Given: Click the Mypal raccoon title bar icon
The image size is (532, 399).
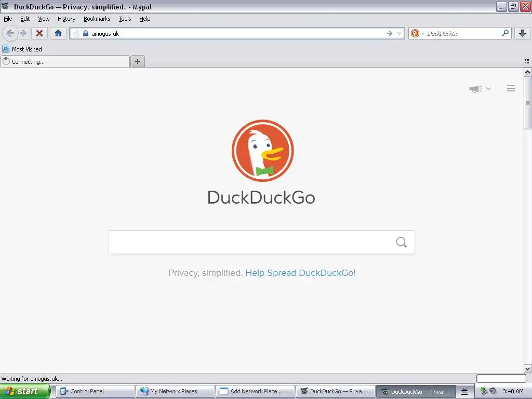Looking at the screenshot, I should click(5, 6).
